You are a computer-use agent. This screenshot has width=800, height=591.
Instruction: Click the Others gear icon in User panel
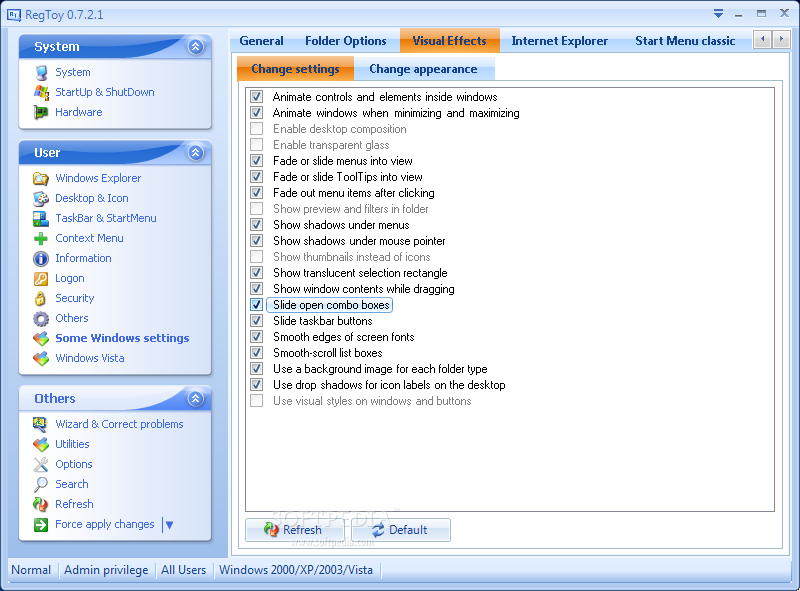[x=41, y=318]
